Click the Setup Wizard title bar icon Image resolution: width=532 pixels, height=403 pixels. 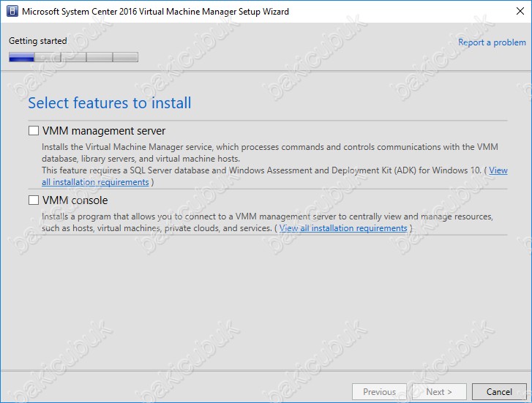click(x=12, y=11)
